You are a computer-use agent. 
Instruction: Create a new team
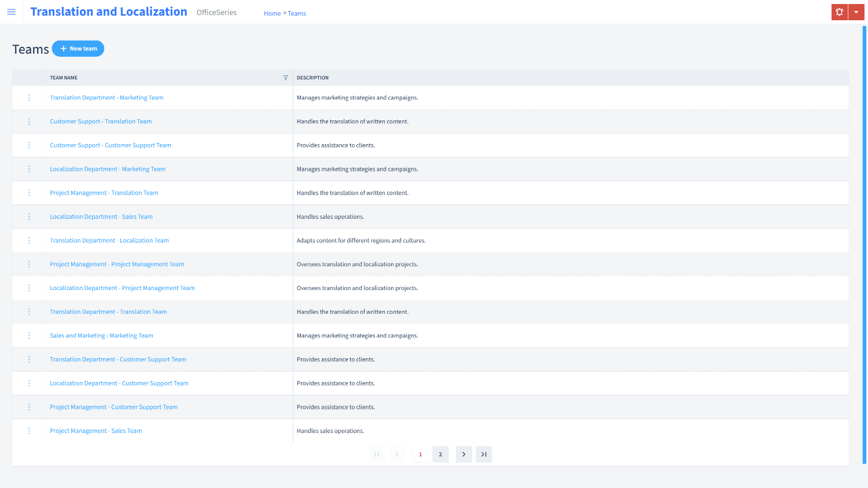[78, 48]
